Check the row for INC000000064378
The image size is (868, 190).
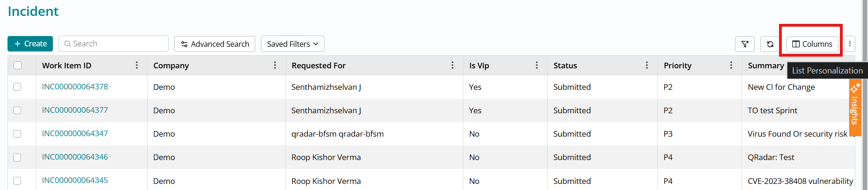coord(17,87)
